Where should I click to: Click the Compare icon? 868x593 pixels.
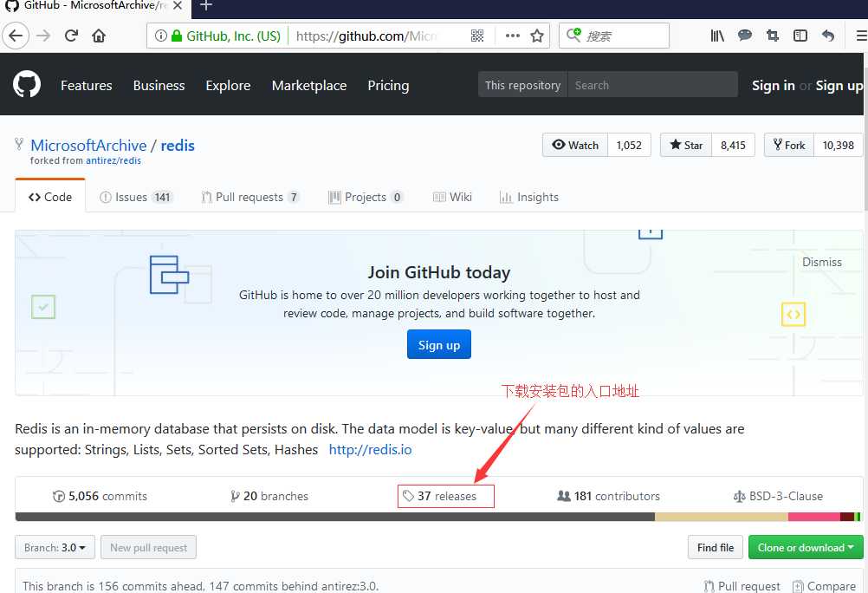(798, 586)
